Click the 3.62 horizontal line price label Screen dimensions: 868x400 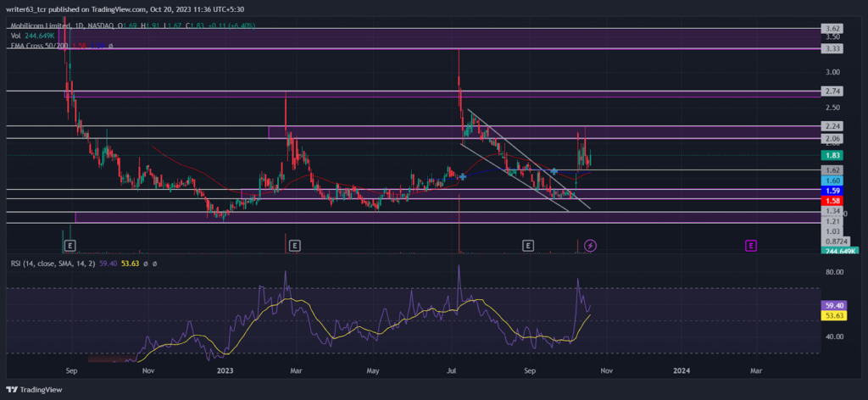point(832,28)
